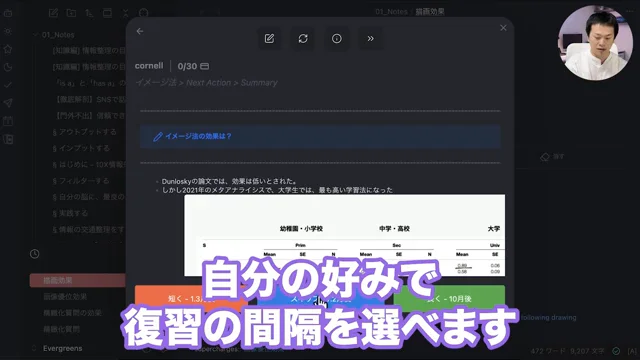Open the embedded research table image
The width and height of the screenshot is (640, 360).
coord(344,235)
